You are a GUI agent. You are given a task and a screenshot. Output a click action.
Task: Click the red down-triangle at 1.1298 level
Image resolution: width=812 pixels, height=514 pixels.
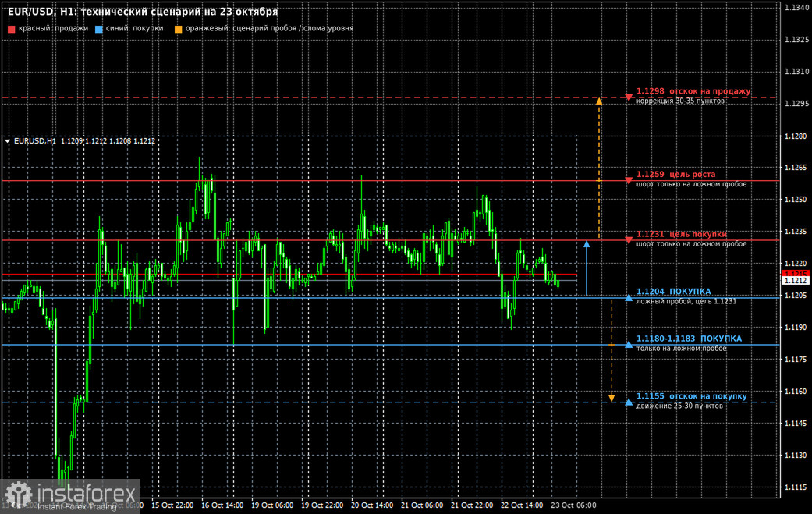pos(629,97)
